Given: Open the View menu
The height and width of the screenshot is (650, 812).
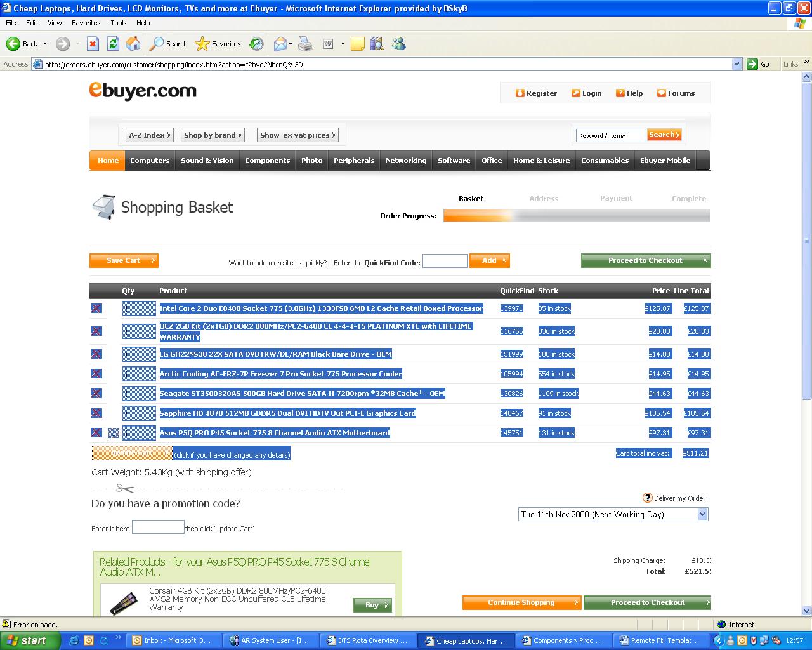Looking at the screenshot, I should 55,23.
